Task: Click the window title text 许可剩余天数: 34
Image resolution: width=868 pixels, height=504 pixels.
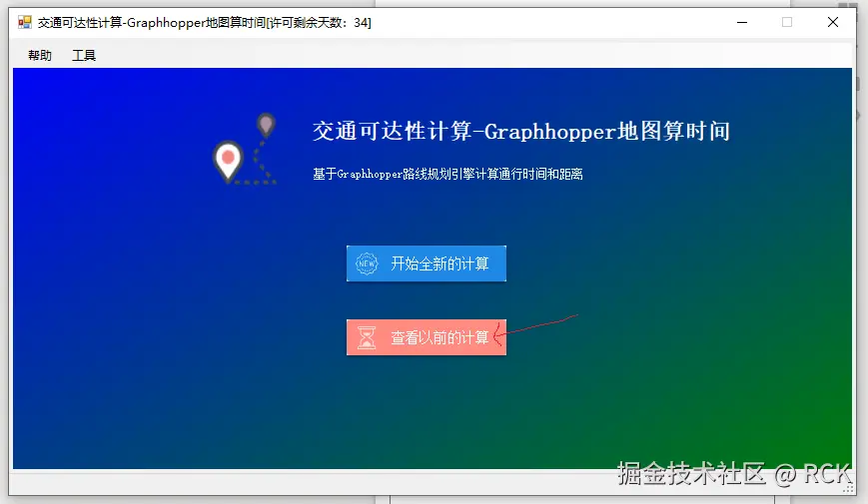Action: (319, 23)
